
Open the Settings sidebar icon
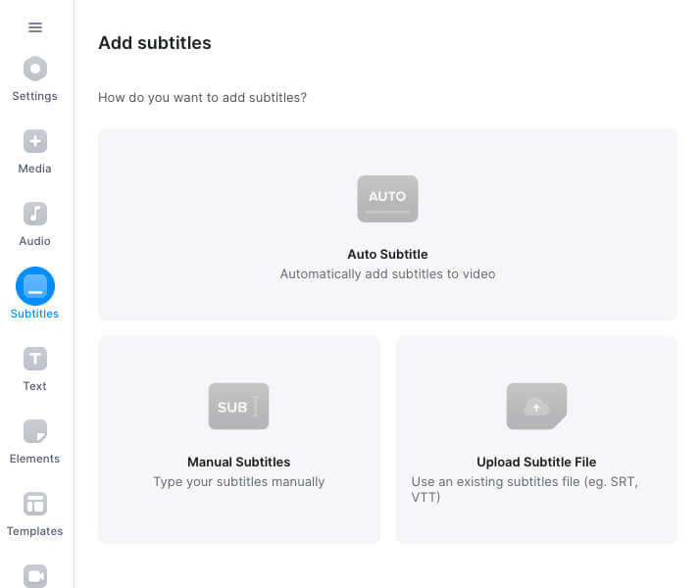[x=35, y=69]
